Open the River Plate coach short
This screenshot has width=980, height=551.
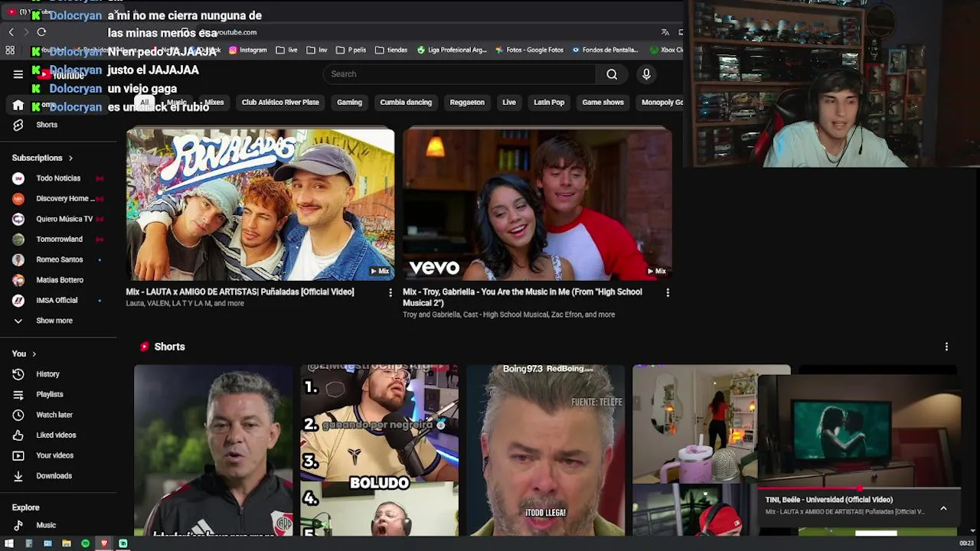pyautogui.click(x=213, y=450)
